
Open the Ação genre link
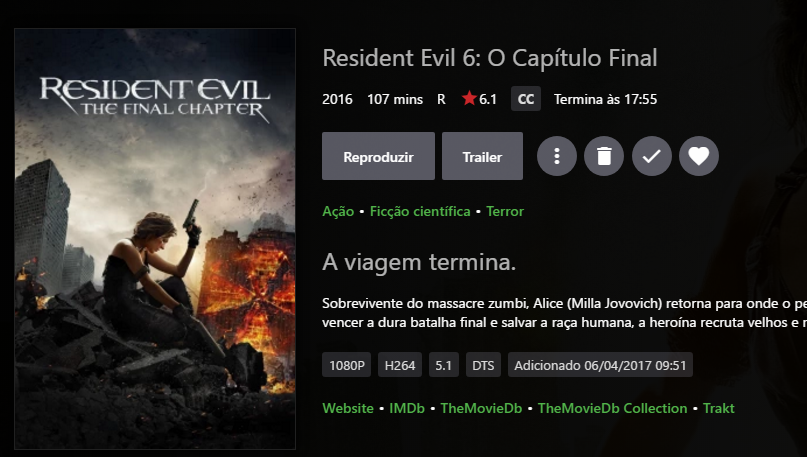[338, 212]
